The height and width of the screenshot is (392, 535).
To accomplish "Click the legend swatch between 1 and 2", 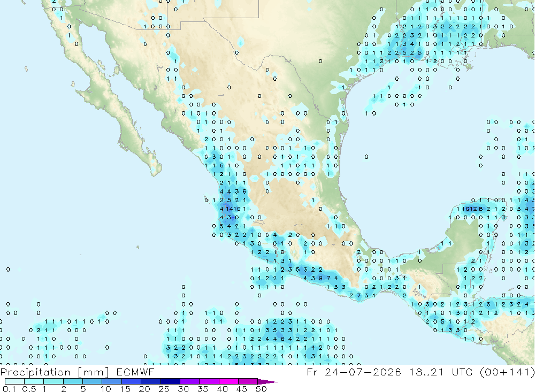I will coord(53,381).
